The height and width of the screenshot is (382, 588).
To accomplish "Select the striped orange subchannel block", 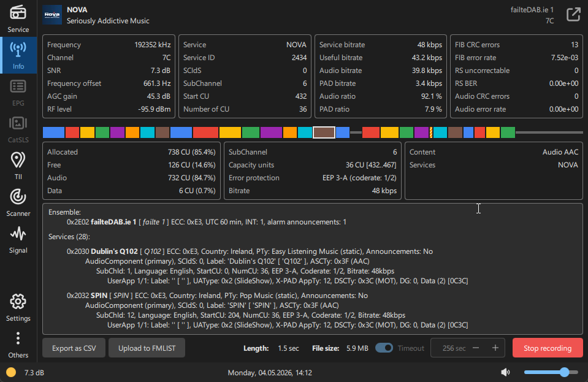I will click(x=431, y=132).
